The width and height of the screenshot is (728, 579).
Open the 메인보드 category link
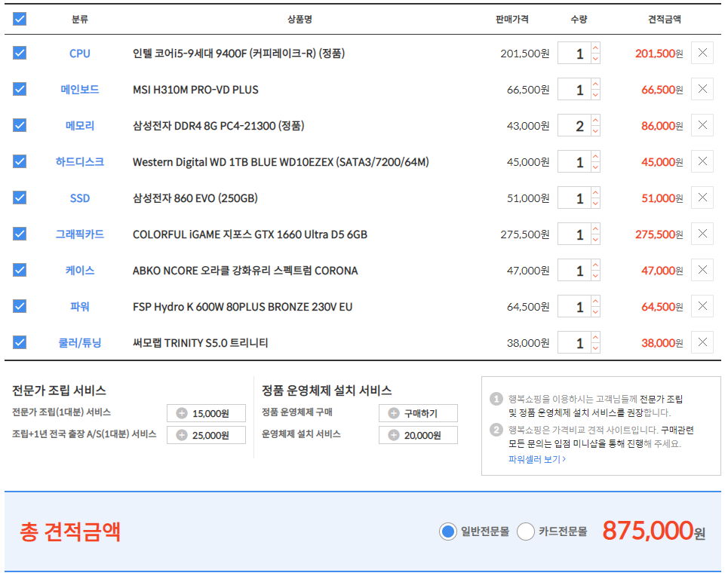pos(79,90)
